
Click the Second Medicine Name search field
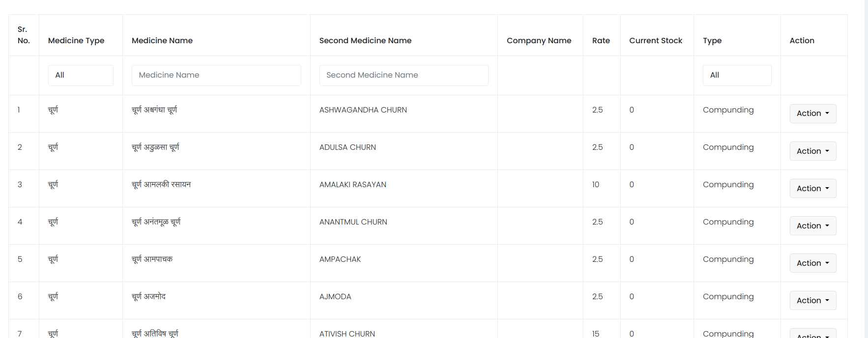click(404, 75)
